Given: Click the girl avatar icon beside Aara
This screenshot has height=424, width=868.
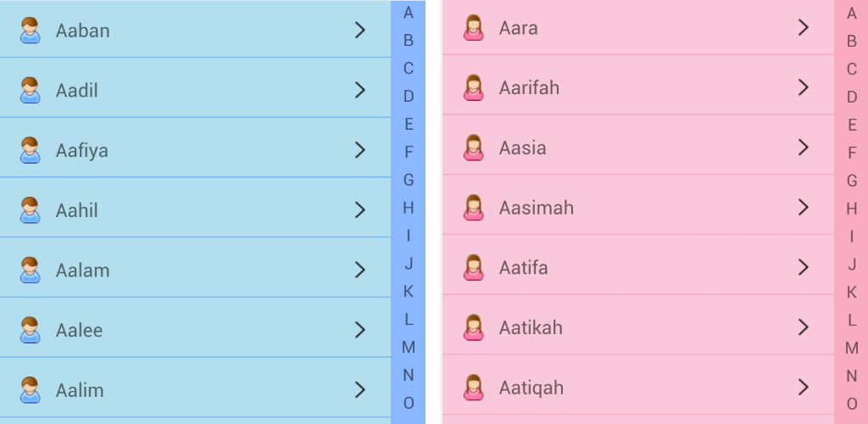Looking at the screenshot, I should [x=473, y=28].
